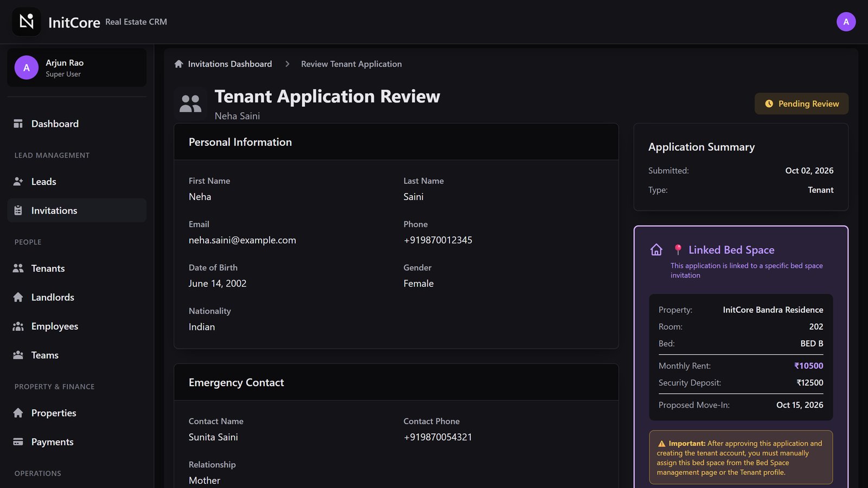Click the Dashboard sidebar icon
Viewport: 868px width, 488px height.
(x=18, y=124)
